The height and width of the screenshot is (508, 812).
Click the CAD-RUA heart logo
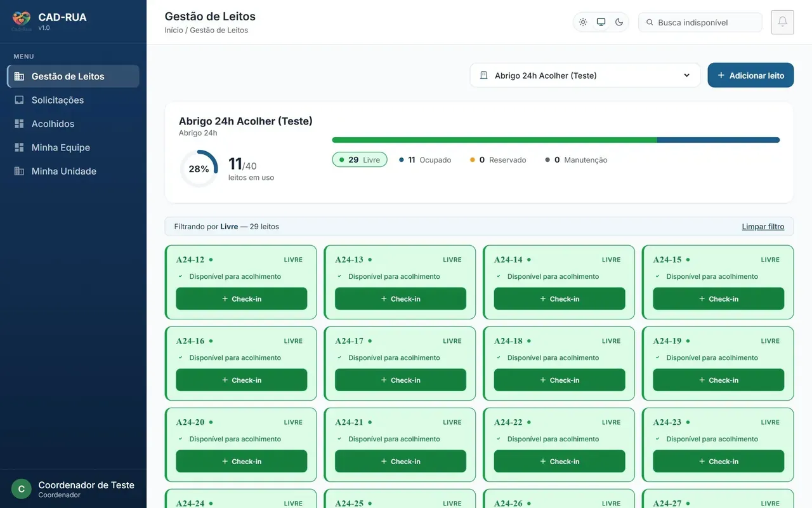[x=22, y=20]
